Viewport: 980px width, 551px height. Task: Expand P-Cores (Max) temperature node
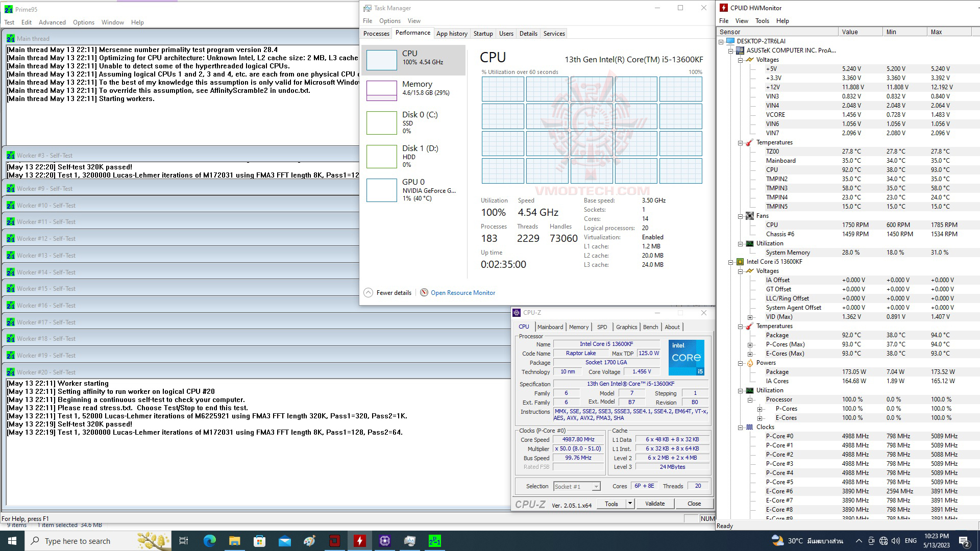750,344
